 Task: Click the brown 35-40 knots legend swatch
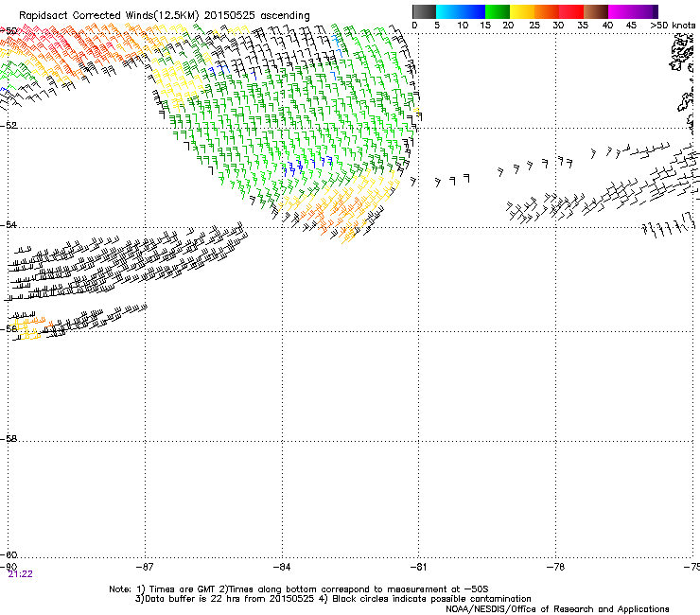point(596,11)
